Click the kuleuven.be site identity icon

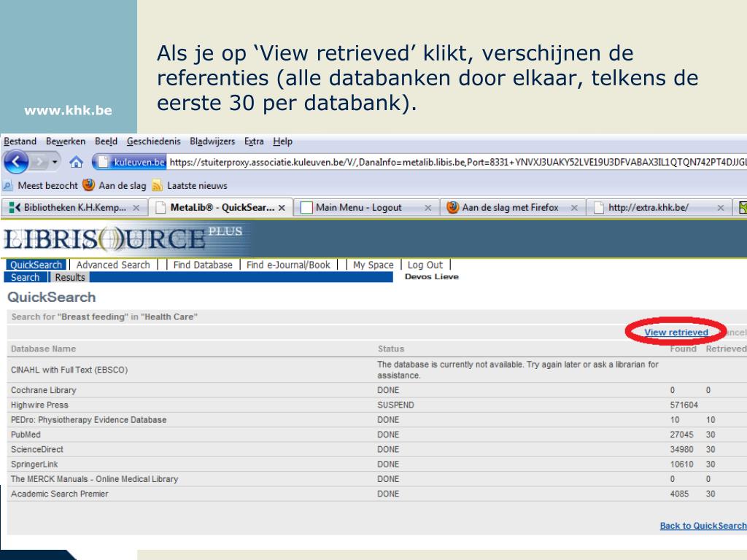tap(133, 162)
